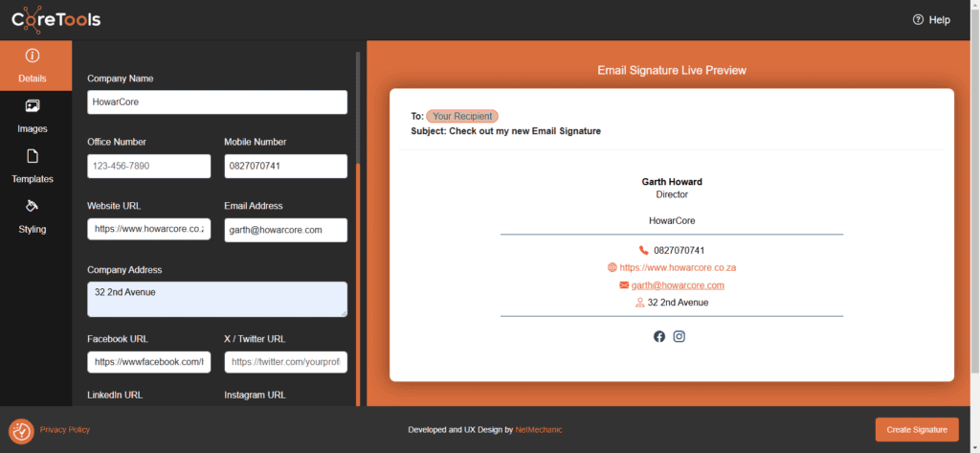The height and width of the screenshot is (453, 980).
Task: Edit the Mobile Number field
Action: tap(285, 167)
